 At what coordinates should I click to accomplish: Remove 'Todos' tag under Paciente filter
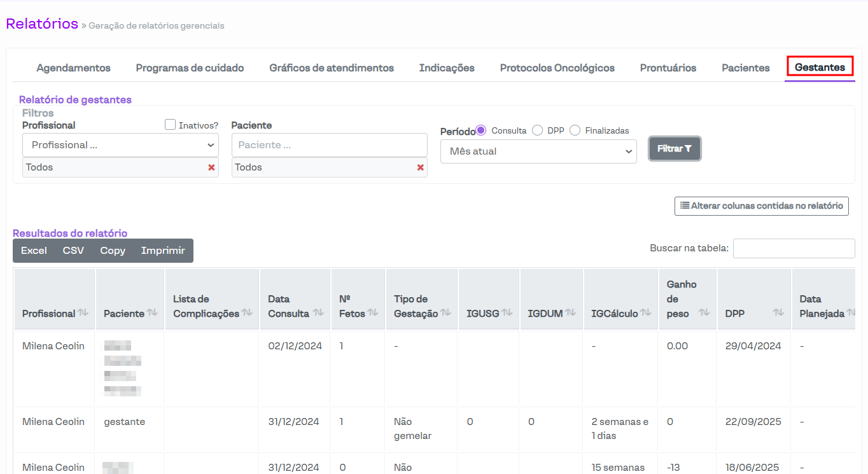[420, 167]
